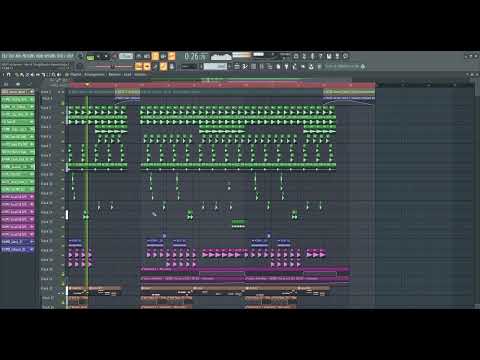Click the playlist horizontal zoom scrollbar

[x=209, y=80]
